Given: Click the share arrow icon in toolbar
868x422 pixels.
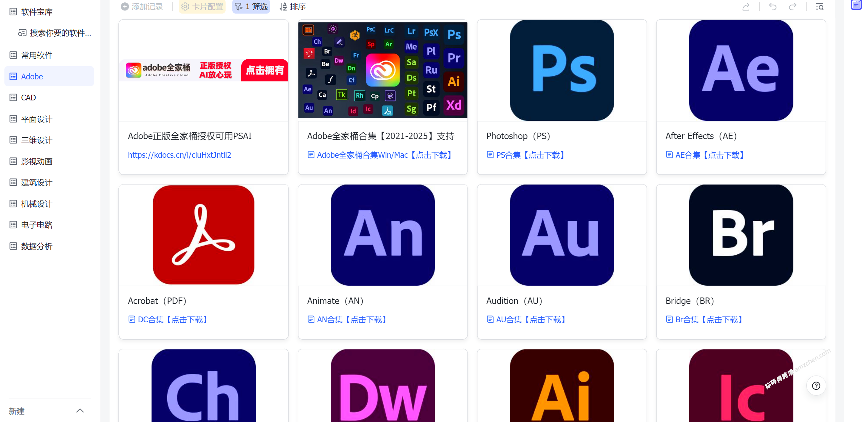Looking at the screenshot, I should click(746, 6).
